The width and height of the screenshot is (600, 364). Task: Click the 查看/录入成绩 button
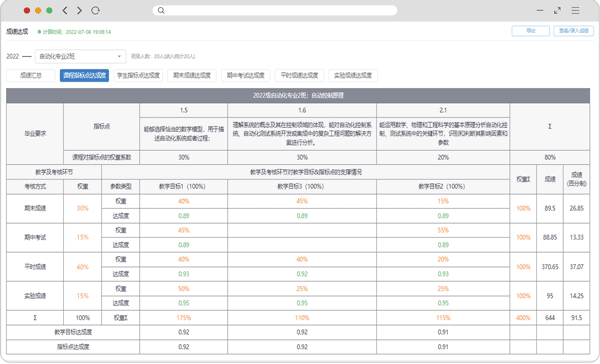tap(573, 31)
